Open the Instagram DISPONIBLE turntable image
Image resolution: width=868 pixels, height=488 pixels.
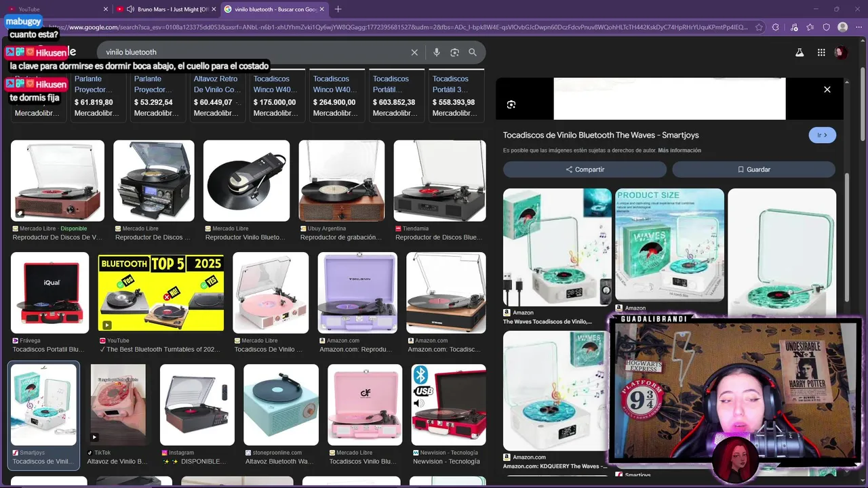point(197,405)
